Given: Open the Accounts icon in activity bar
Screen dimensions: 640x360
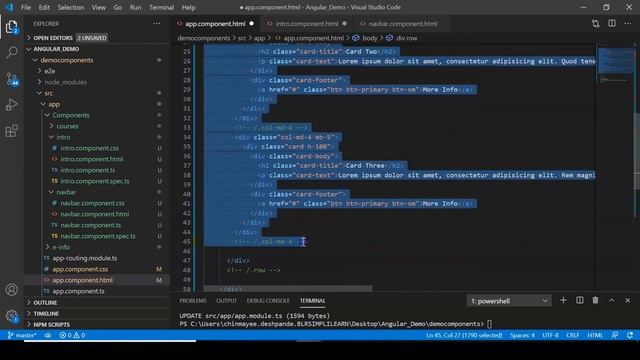Looking at the screenshot, I should pyautogui.click(x=12, y=290).
